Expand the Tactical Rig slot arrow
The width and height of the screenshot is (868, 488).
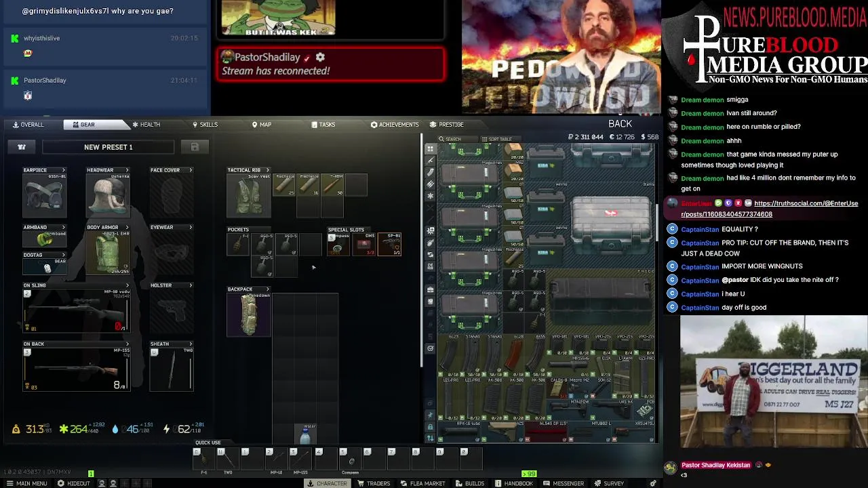(x=267, y=170)
